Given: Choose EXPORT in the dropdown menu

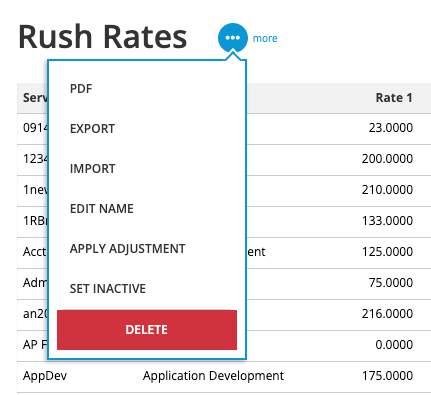Looking at the screenshot, I should pos(92,129).
